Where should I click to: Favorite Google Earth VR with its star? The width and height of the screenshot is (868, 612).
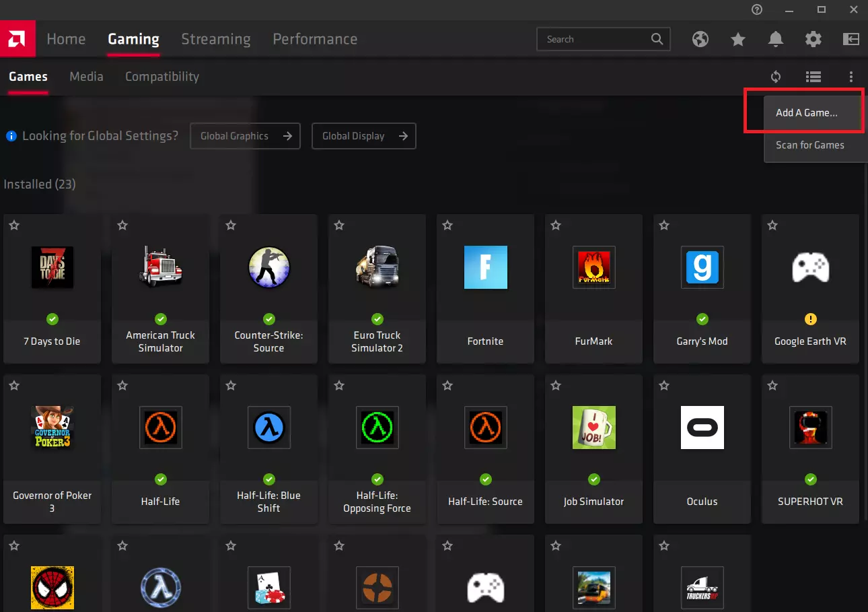(x=772, y=226)
